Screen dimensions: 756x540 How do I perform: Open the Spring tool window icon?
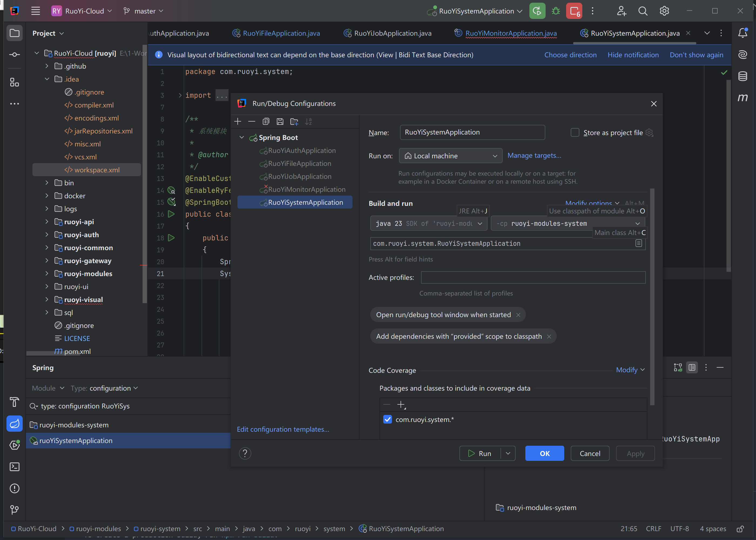(x=15, y=424)
